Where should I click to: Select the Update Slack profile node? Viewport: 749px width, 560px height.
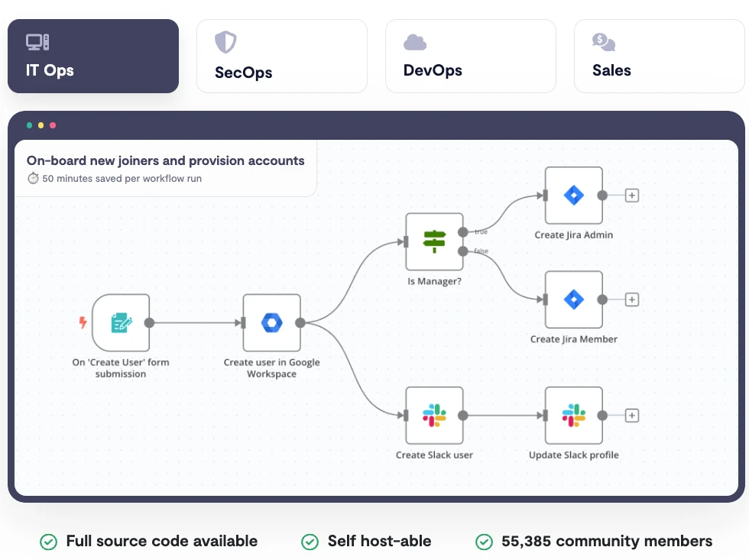click(574, 416)
